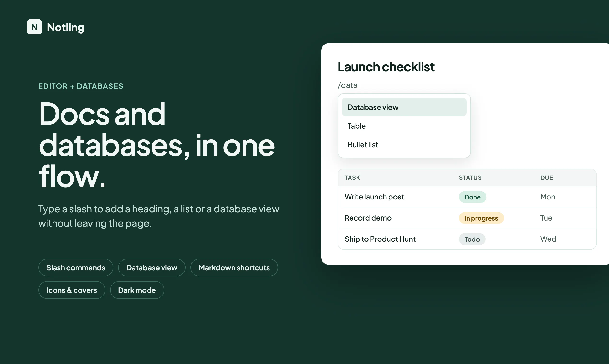Click the TASK column header
The width and height of the screenshot is (609, 364).
pyautogui.click(x=352, y=178)
